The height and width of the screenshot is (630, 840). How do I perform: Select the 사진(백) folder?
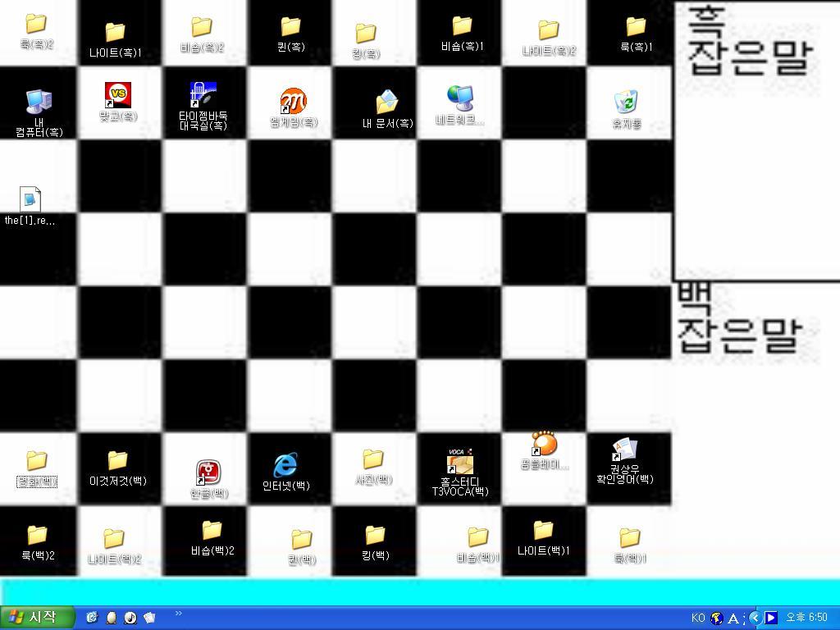(373, 467)
